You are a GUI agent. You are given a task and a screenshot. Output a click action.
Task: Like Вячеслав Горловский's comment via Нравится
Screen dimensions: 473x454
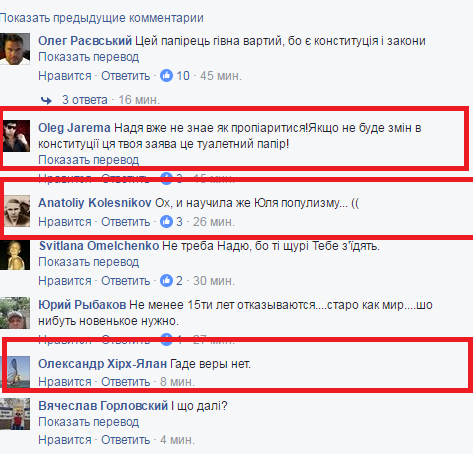(x=65, y=440)
